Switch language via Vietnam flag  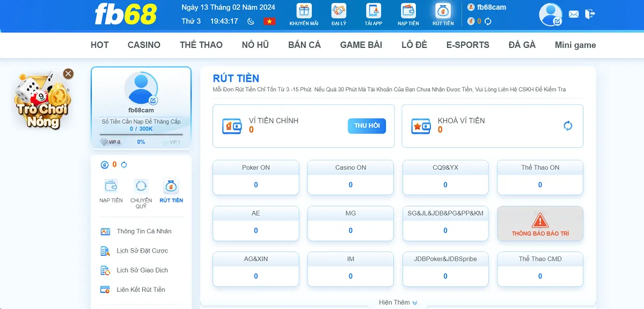tap(269, 21)
